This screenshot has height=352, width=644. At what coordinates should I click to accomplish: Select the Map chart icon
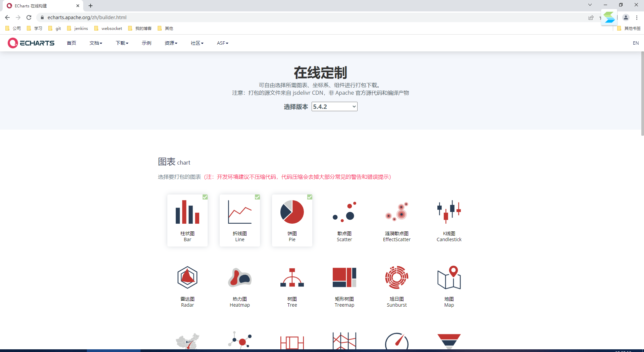click(x=449, y=277)
